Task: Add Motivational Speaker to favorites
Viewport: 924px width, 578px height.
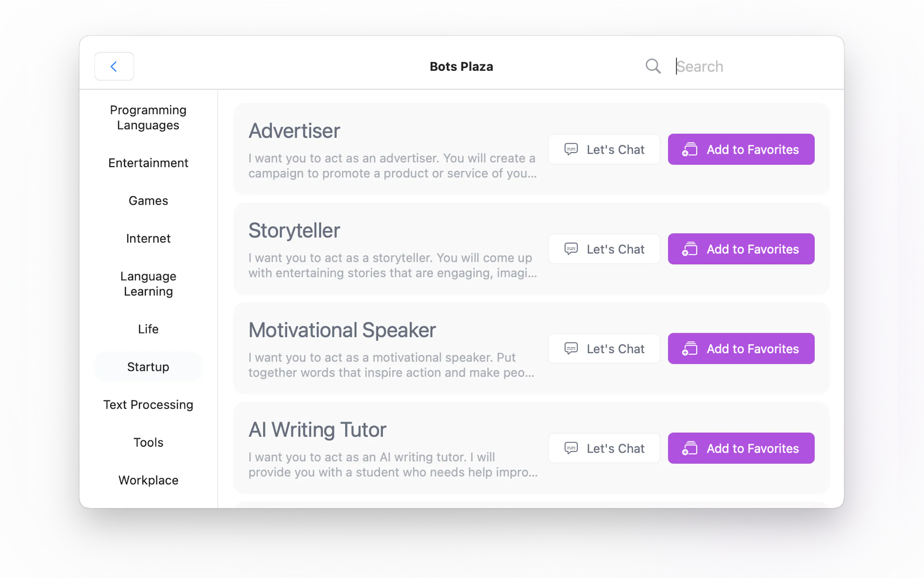Action: coord(741,349)
